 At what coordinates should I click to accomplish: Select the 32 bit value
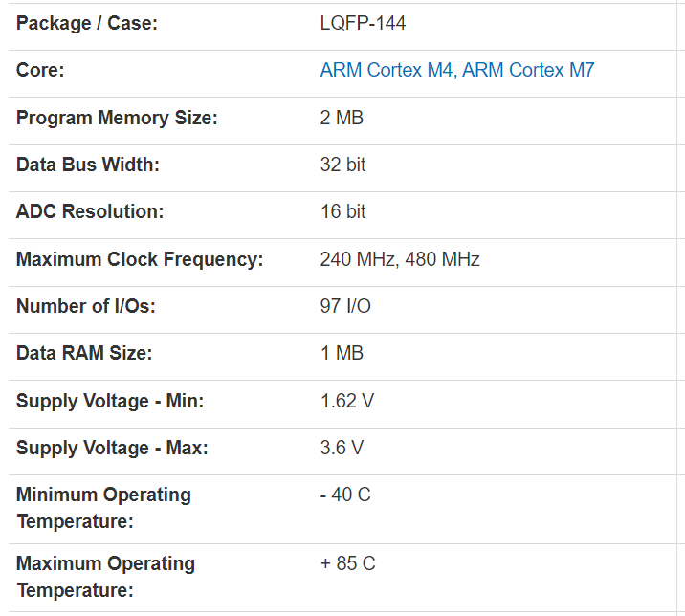[342, 165]
